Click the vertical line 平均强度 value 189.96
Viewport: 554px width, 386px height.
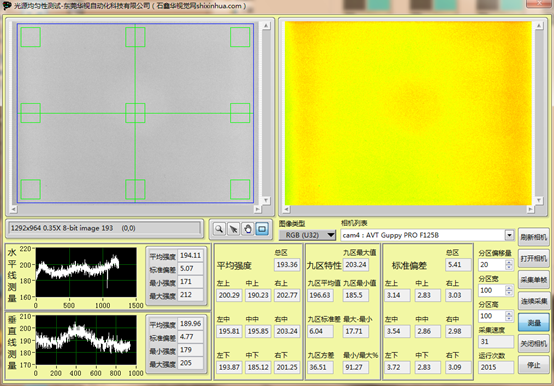[x=190, y=323]
